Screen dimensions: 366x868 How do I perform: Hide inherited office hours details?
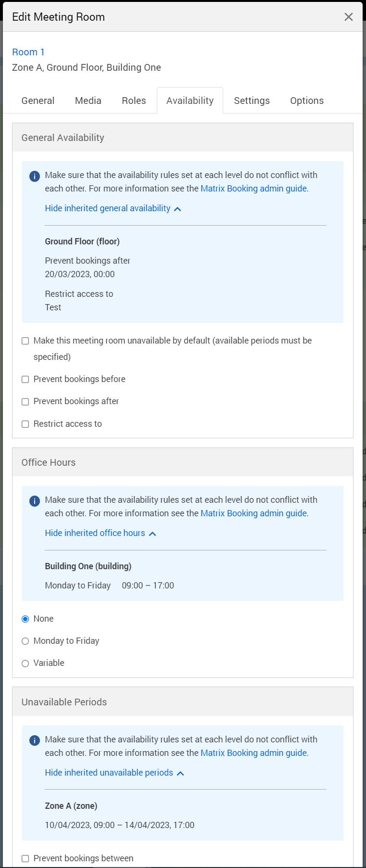tap(101, 533)
